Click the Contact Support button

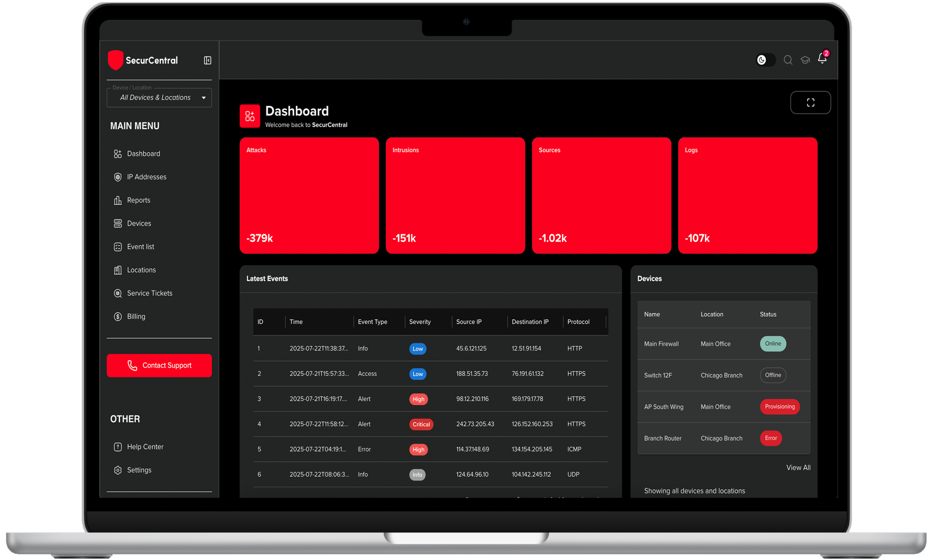(159, 365)
